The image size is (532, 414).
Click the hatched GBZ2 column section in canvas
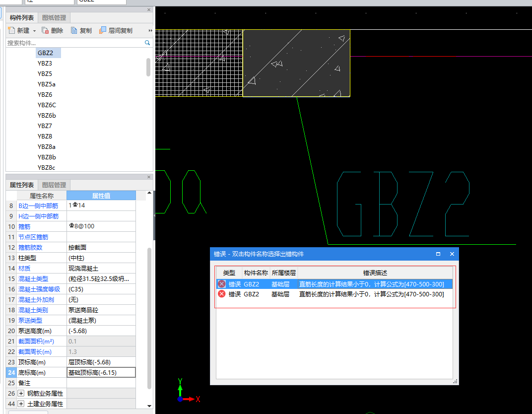click(296, 63)
